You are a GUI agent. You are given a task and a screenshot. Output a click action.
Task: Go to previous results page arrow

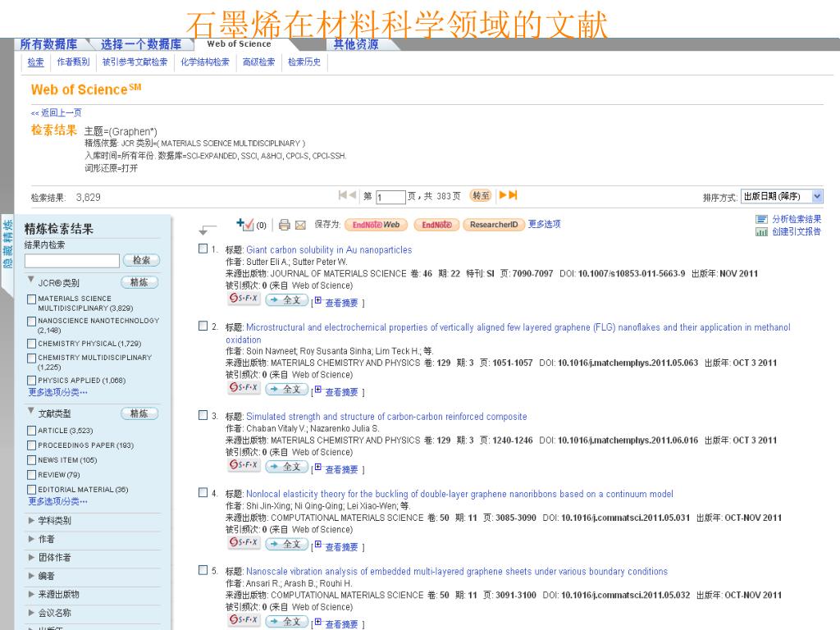pyautogui.click(x=353, y=195)
